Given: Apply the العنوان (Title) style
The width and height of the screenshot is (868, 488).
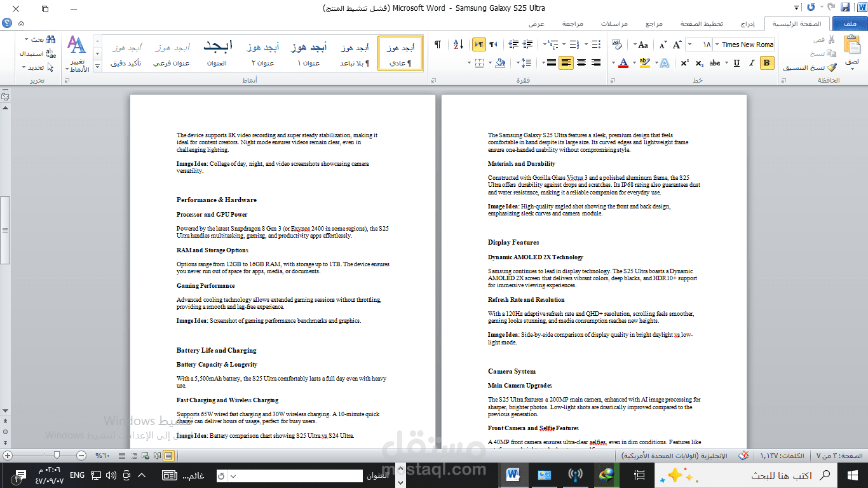Looking at the screenshot, I should pos(217,53).
